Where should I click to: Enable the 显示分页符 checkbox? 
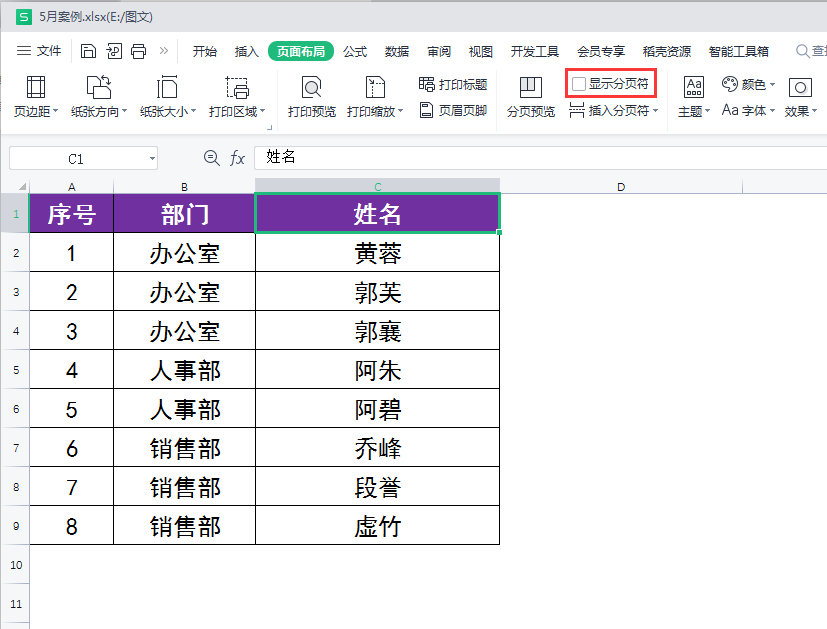click(579, 84)
